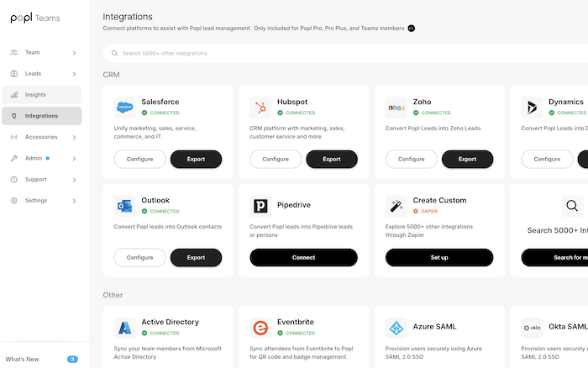Click the Create Custom magic wand icon
The image size is (588, 368).
coord(396,206)
